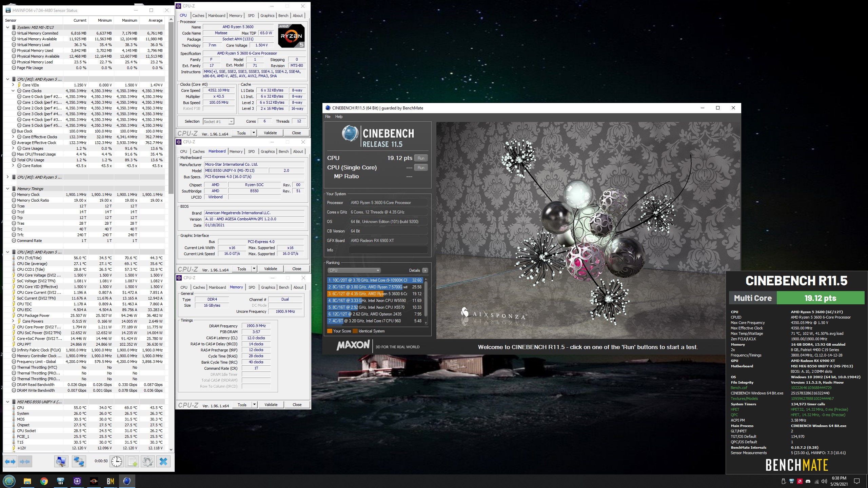The image size is (868, 488).
Task: Click Identical System legend swatch
Action: pos(355,331)
